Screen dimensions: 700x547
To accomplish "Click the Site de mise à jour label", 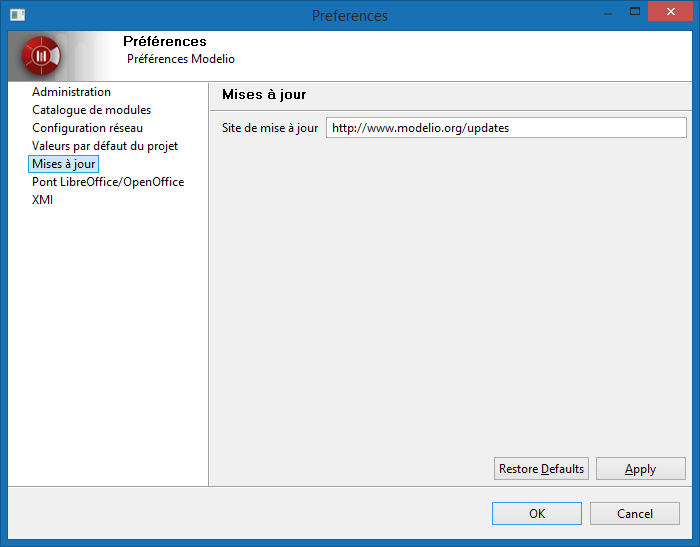I will [270, 128].
